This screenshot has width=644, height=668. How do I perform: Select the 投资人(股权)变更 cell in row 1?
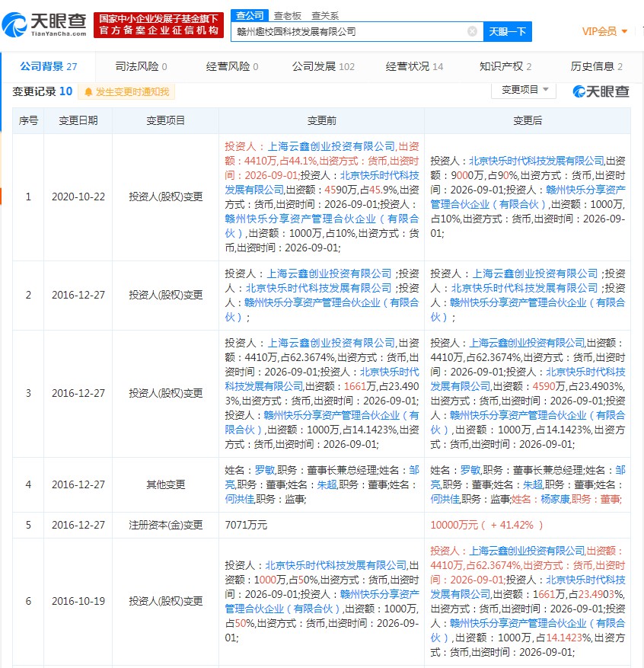point(166,197)
